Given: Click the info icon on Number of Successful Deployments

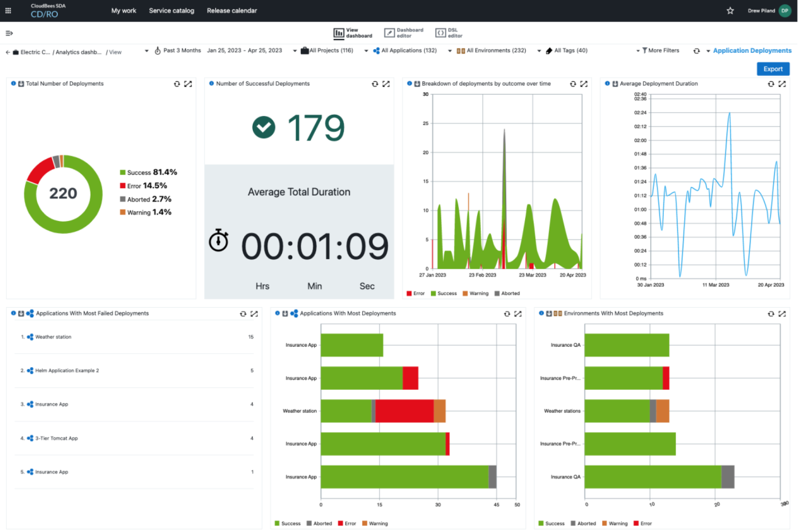Looking at the screenshot, I should 211,84.
